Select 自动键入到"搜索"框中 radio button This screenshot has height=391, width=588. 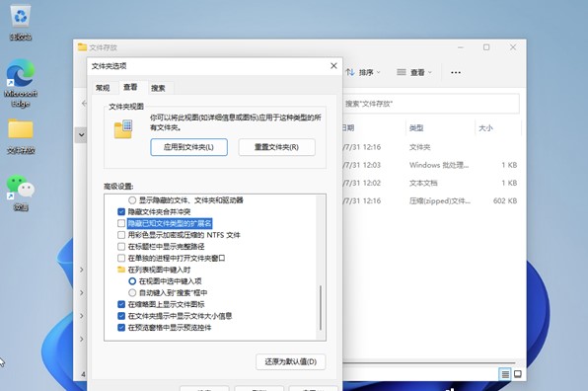click(132, 293)
